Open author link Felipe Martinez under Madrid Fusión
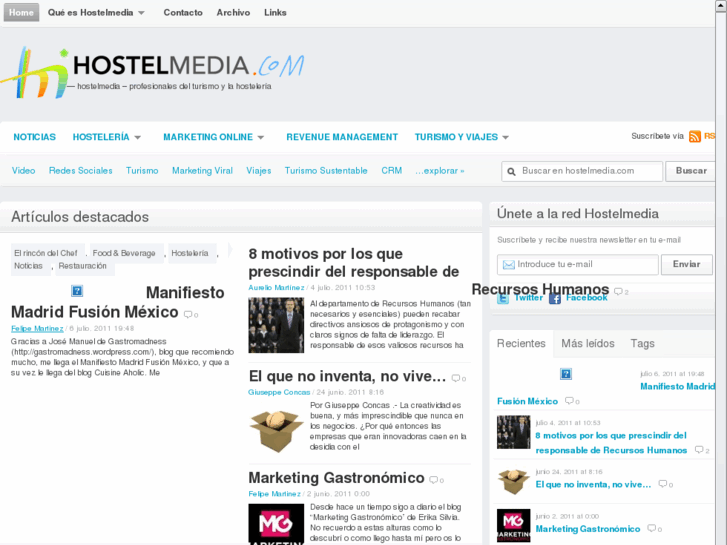Image resolution: width=727 pixels, height=545 pixels. (37, 328)
